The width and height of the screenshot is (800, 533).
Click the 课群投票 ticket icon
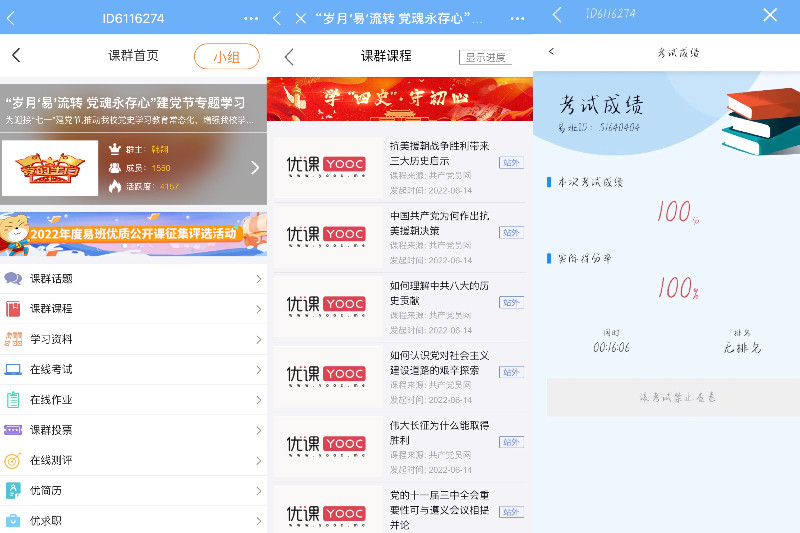tap(13, 430)
